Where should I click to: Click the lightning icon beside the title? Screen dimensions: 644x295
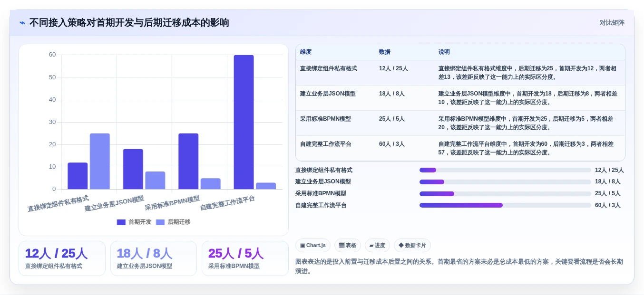(x=22, y=23)
